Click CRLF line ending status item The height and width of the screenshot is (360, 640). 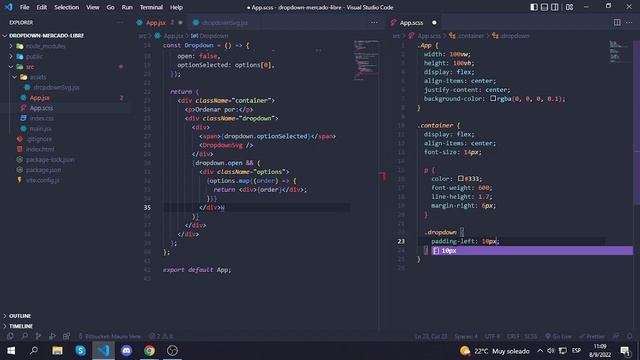(x=513, y=336)
